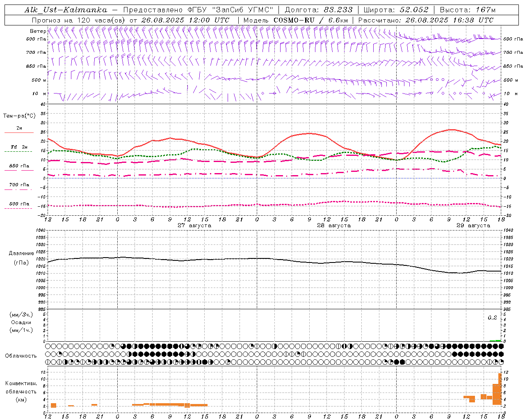Click the latitude value Широта: 52.052

pyautogui.click(x=396, y=10)
